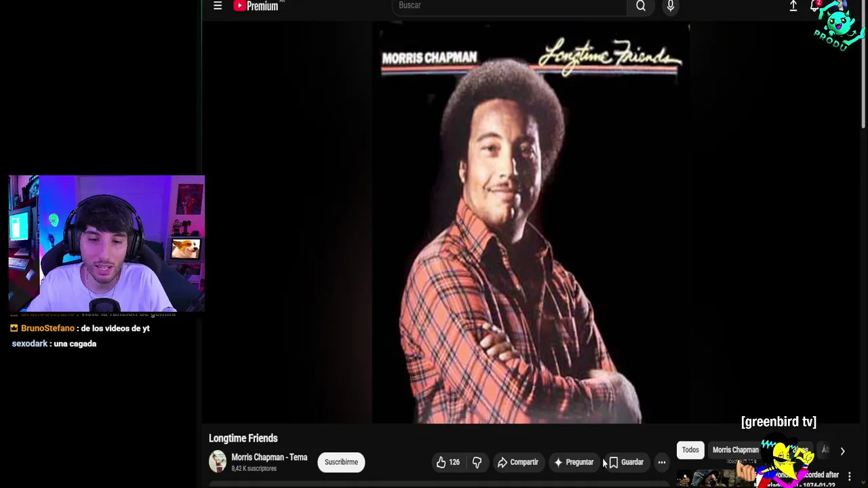Go to YouTube Premium home logo
The height and width of the screenshot is (488, 868).
256,5
